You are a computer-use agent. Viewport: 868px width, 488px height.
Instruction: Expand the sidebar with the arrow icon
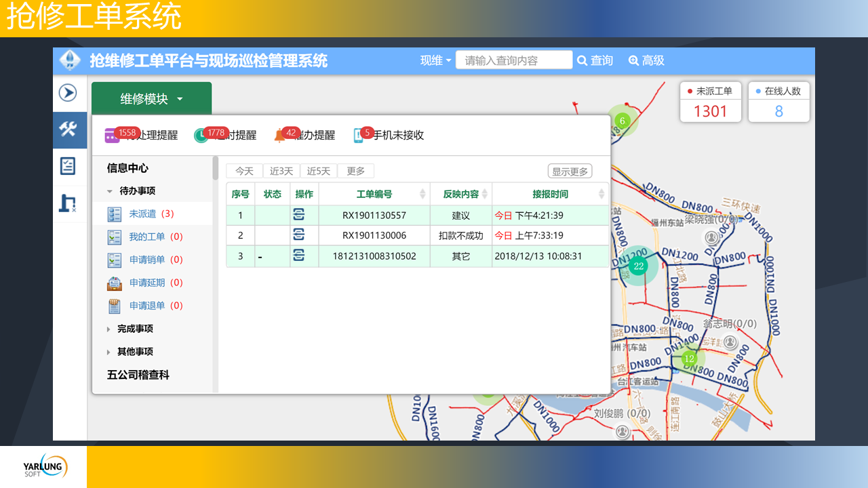point(68,92)
